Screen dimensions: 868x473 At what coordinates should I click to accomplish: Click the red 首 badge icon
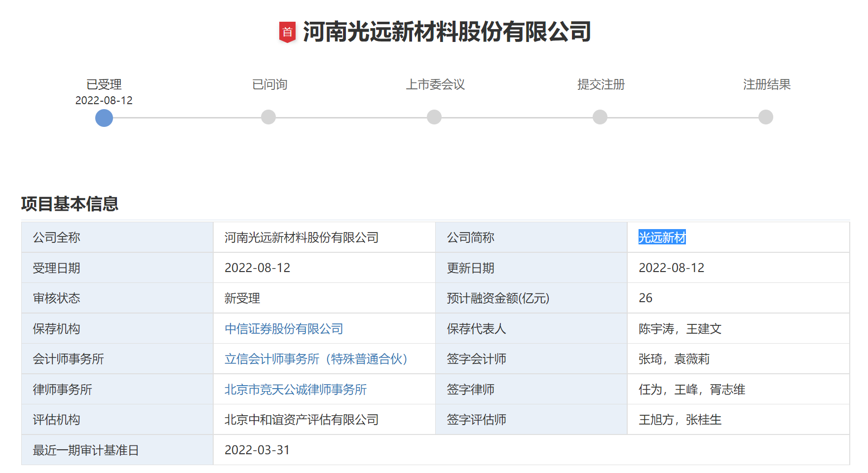pos(287,32)
